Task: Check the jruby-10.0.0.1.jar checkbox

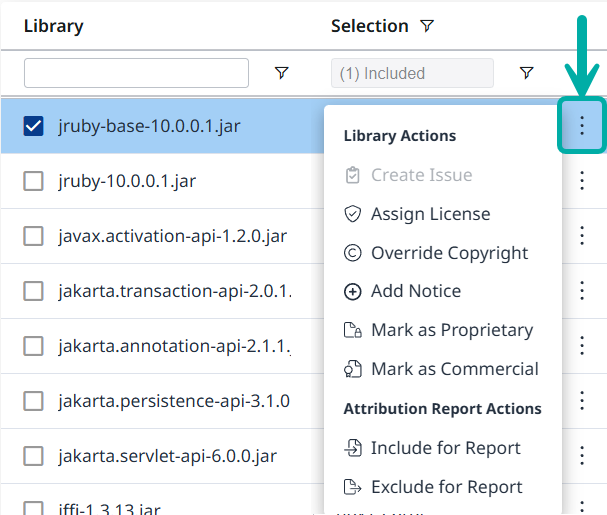Action: (33, 181)
